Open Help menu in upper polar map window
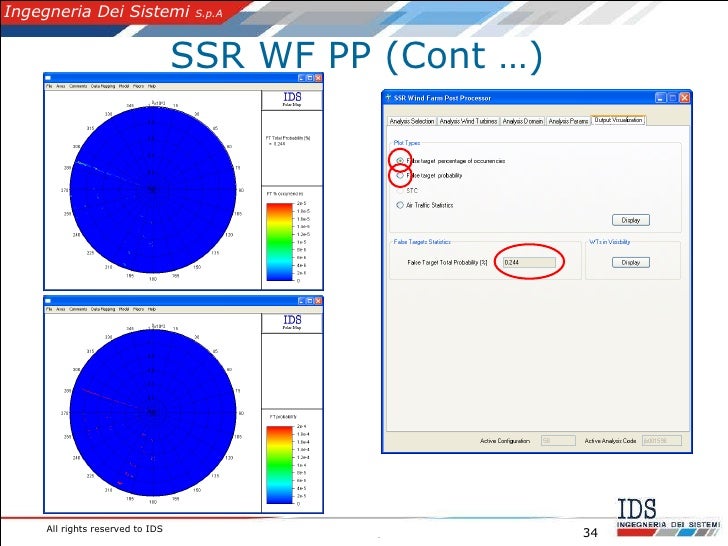The height and width of the screenshot is (546, 728). [x=152, y=86]
